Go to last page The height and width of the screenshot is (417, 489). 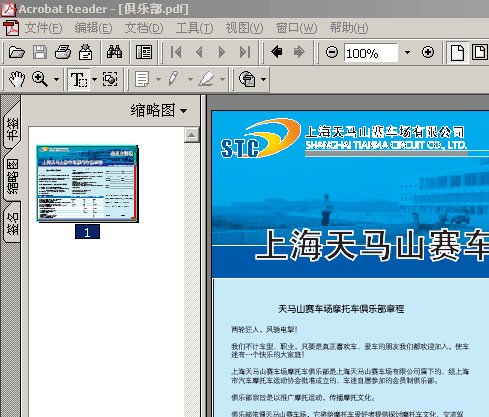click(245, 52)
